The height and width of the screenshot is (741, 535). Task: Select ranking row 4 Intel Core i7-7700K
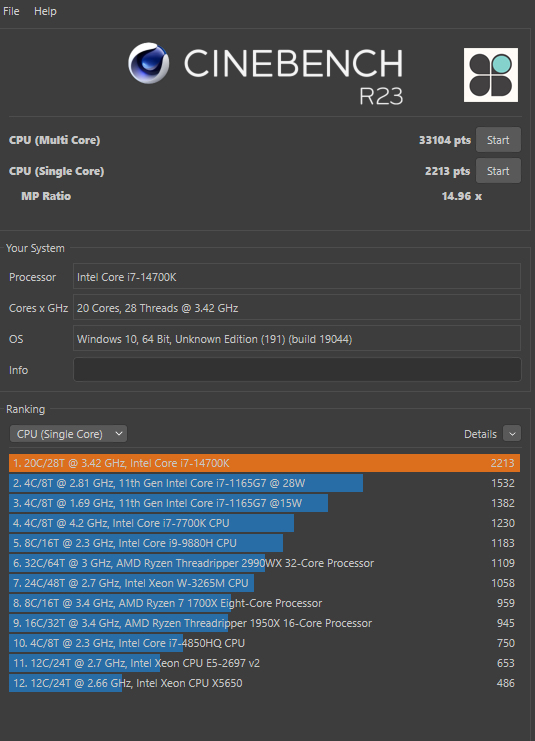[x=264, y=523]
